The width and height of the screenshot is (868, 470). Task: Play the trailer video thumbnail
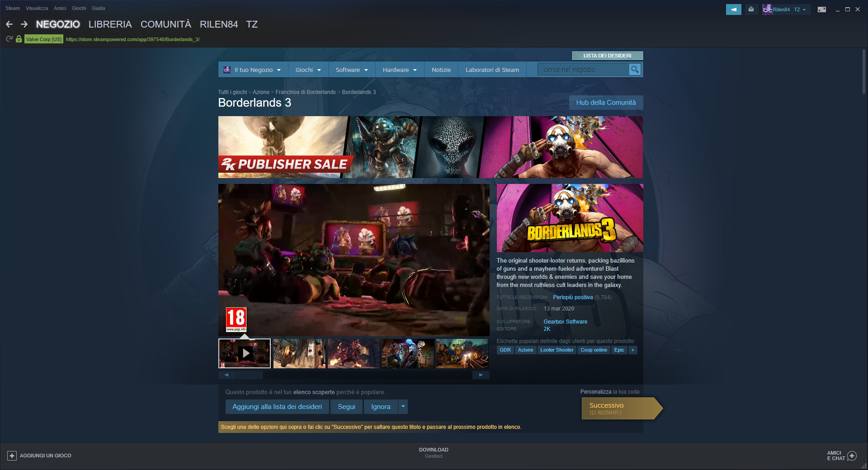[x=245, y=353]
